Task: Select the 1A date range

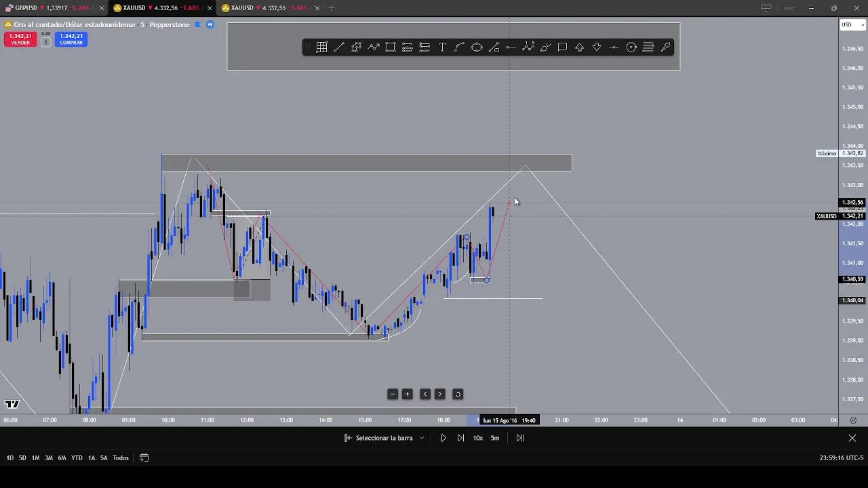Action: coord(92,458)
